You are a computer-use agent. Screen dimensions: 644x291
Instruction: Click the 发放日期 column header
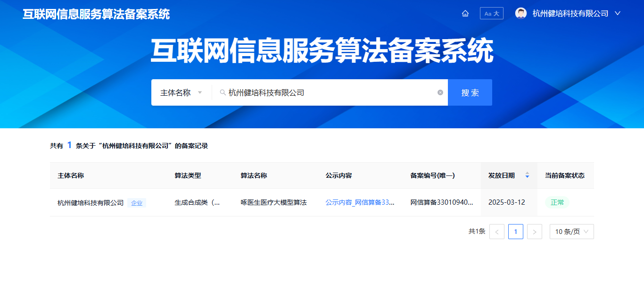click(x=502, y=175)
